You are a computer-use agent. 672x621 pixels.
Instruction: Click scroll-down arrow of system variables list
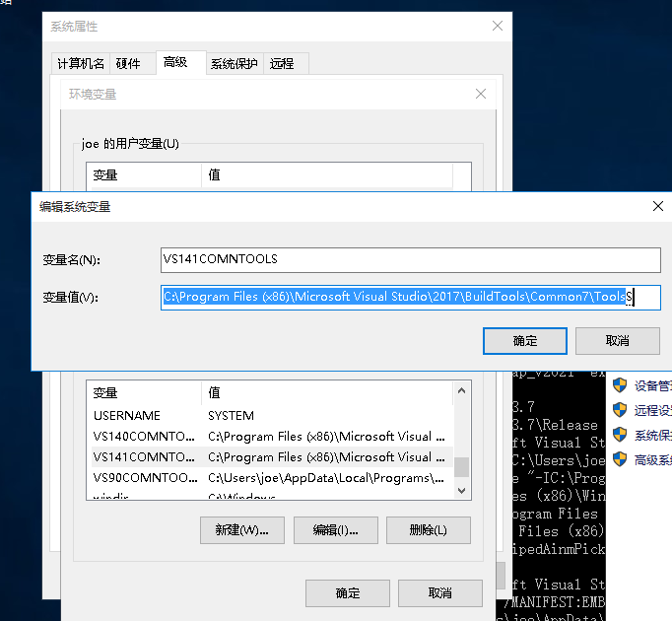(x=461, y=491)
